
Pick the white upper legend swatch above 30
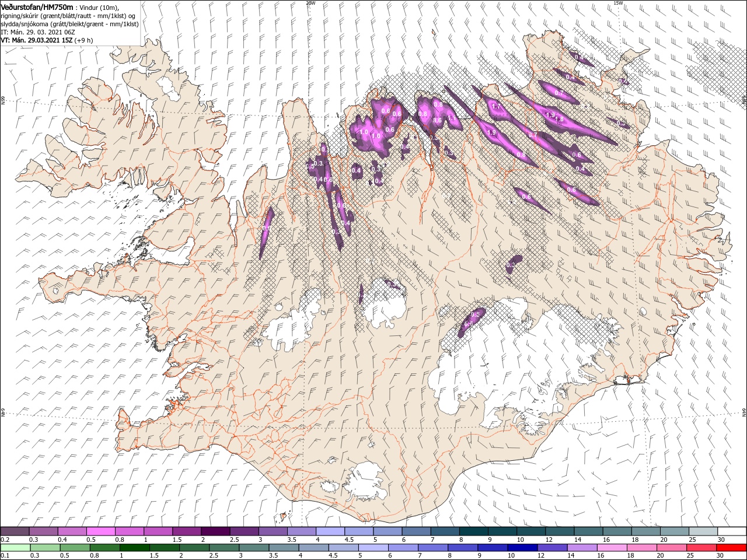click(x=732, y=531)
